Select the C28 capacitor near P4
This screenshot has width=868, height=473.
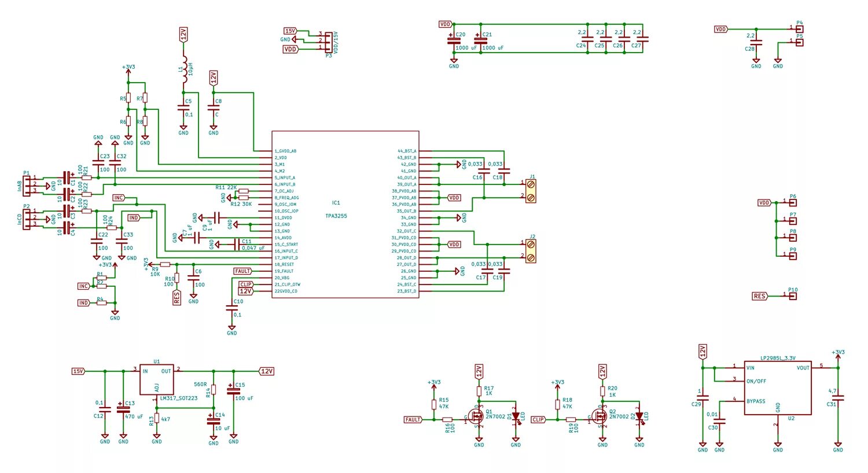[756, 43]
